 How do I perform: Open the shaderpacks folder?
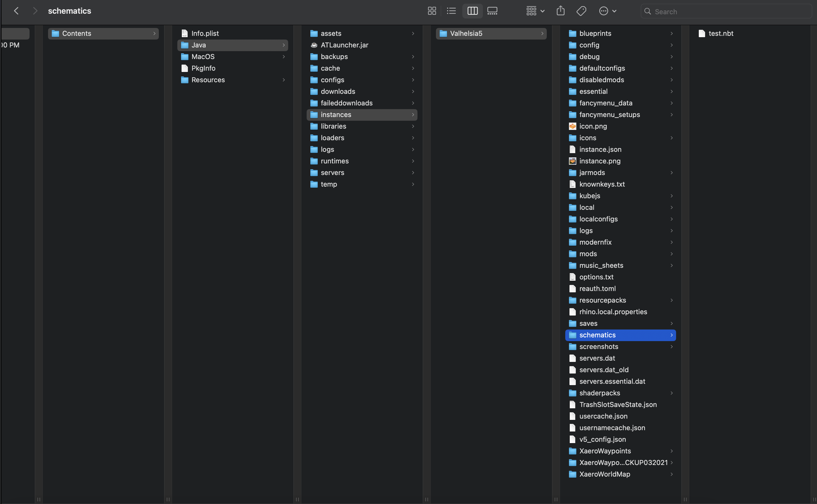coord(599,393)
